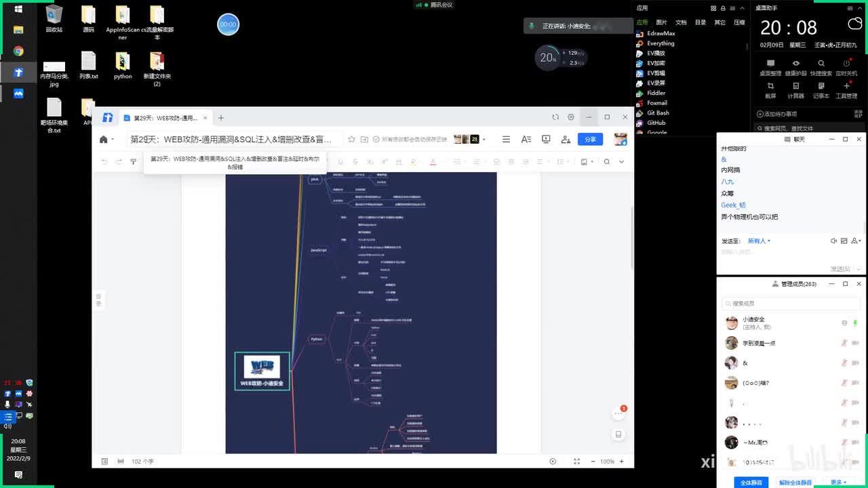The height and width of the screenshot is (488, 868).
Task: Click 截屏 screenshot tool
Action: click(770, 91)
